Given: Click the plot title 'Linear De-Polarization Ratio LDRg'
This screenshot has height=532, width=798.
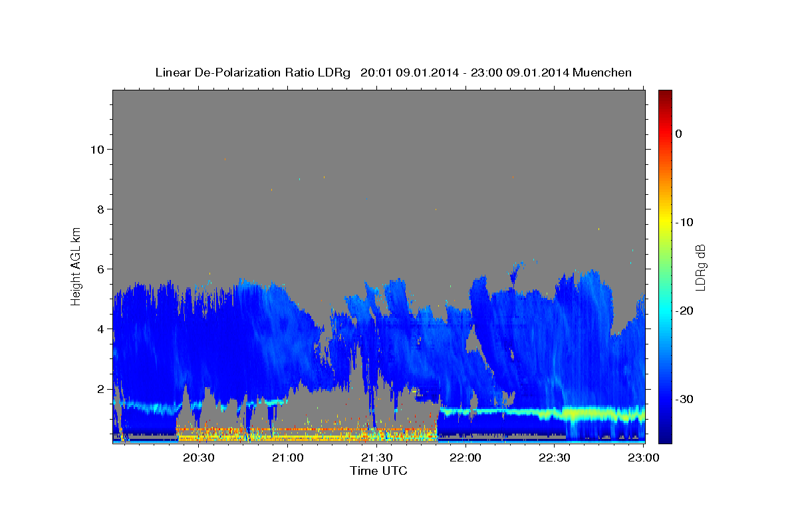Looking at the screenshot, I should (252, 72).
